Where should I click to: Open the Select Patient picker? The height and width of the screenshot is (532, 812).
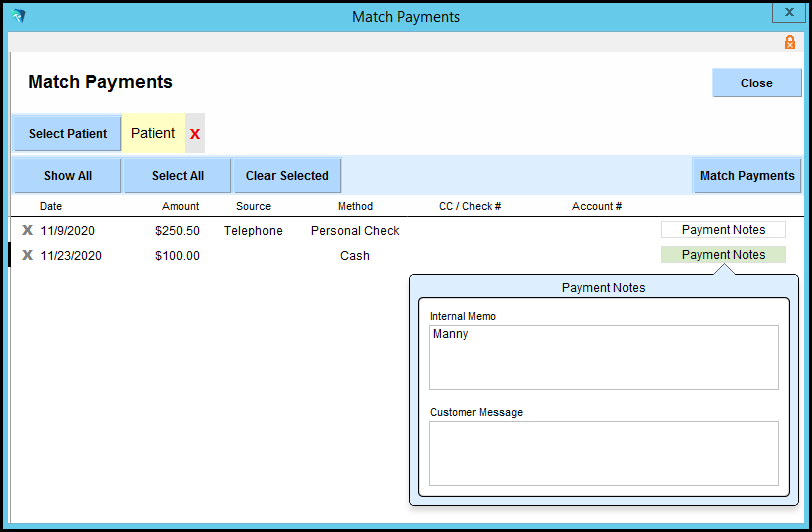click(67, 133)
